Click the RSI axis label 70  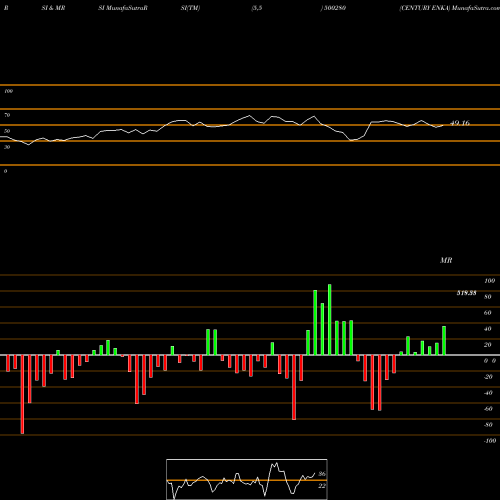[7, 115]
